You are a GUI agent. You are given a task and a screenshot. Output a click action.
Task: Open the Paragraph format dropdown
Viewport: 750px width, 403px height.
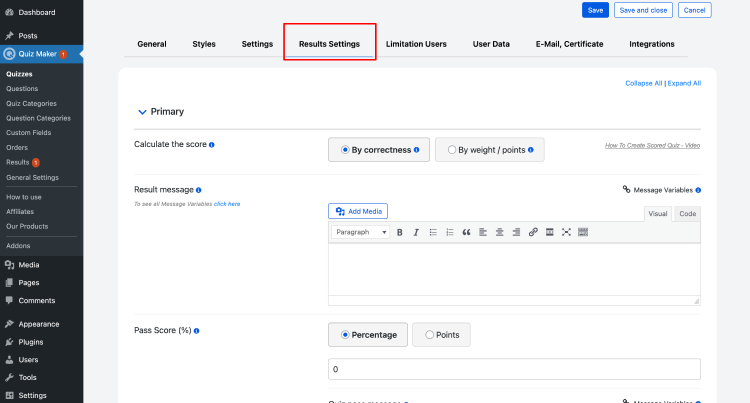[361, 232]
